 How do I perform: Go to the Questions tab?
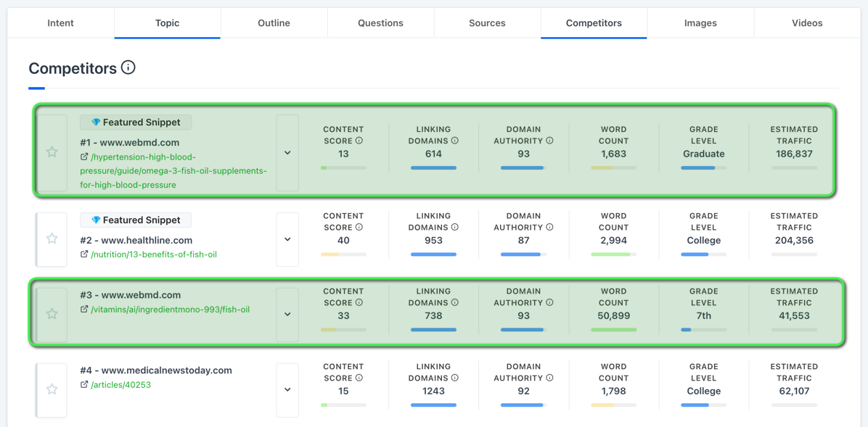(x=380, y=23)
